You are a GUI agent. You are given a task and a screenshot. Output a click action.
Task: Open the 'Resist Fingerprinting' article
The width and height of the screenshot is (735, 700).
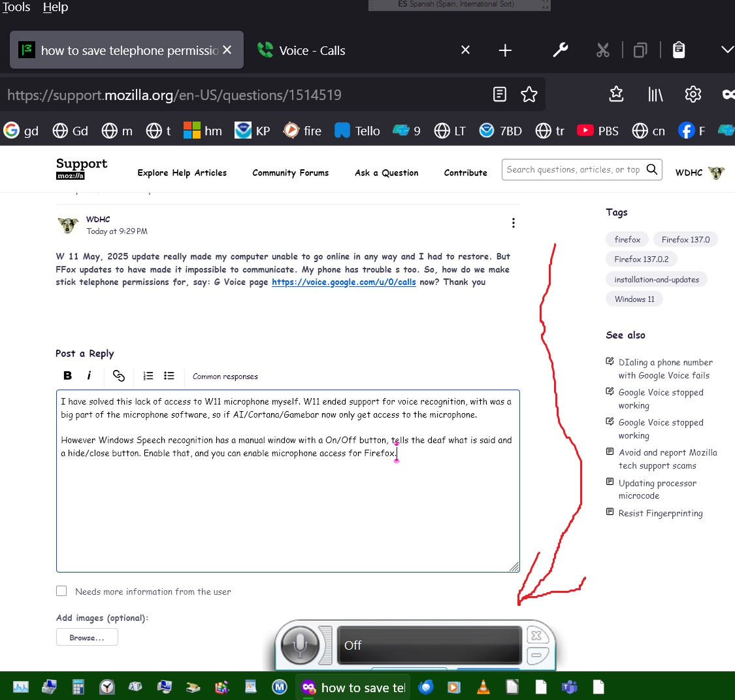(660, 513)
